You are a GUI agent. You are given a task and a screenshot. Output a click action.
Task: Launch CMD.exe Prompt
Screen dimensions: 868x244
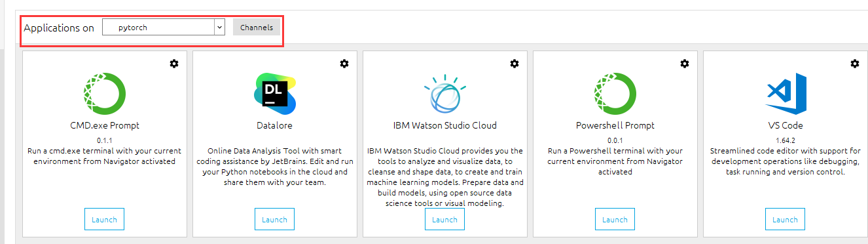104,220
